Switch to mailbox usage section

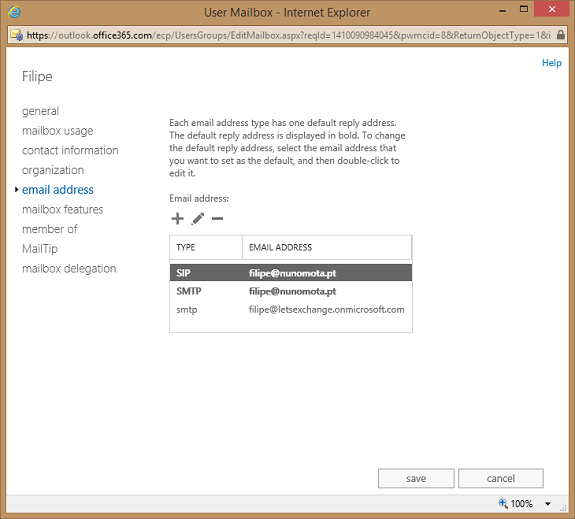(58, 131)
